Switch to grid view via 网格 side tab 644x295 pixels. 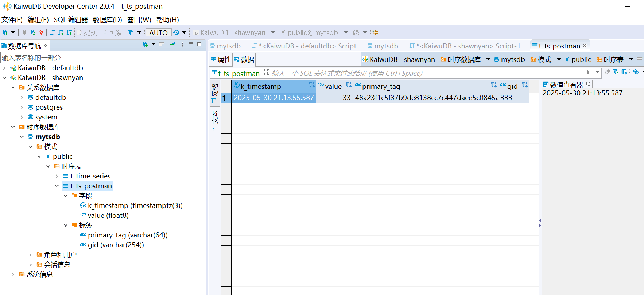point(215,94)
